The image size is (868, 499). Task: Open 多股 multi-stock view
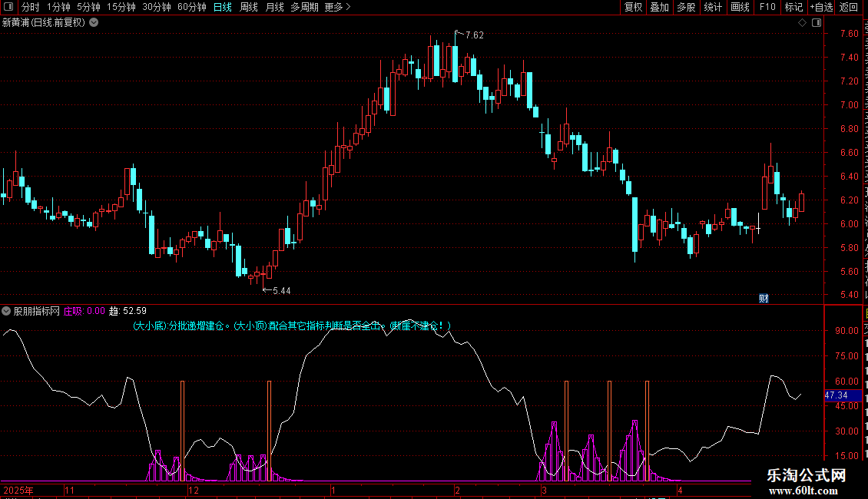point(687,7)
